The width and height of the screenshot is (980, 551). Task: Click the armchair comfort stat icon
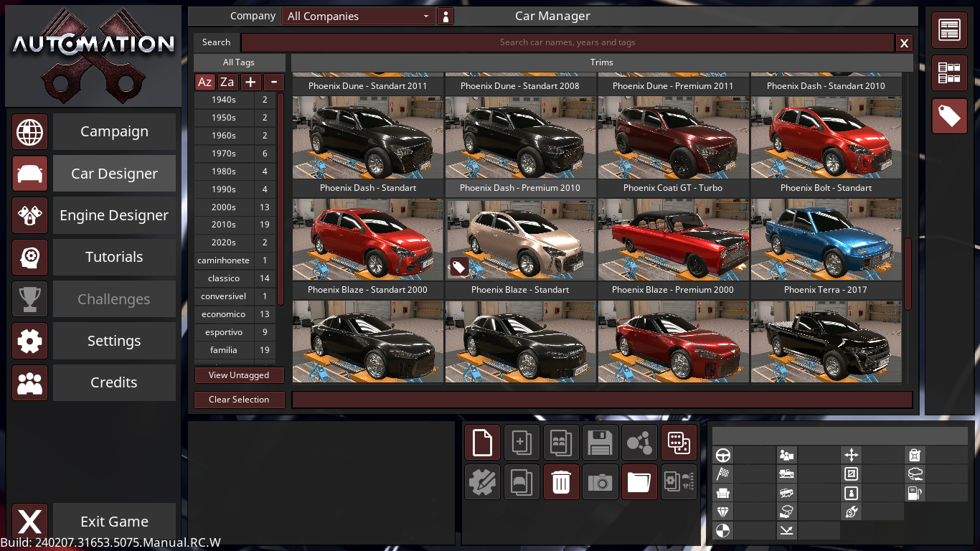click(x=723, y=493)
